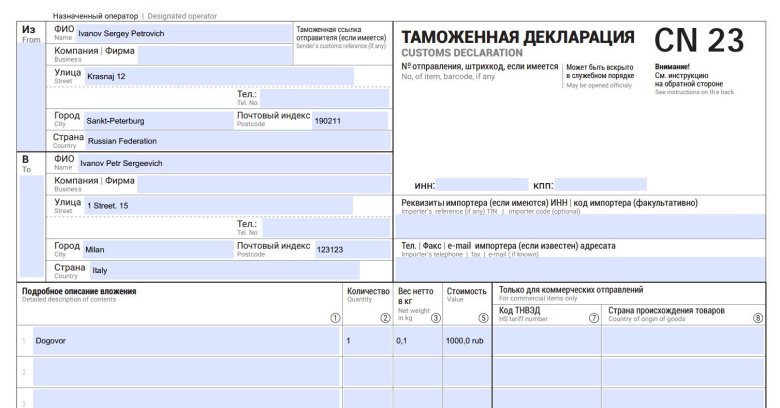Click value field showing '1000,0 rub'
Image resolution: width=780 pixels, height=408 pixels.
(x=466, y=341)
